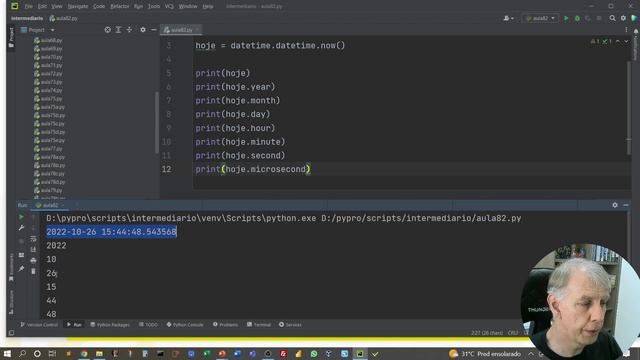The height and width of the screenshot is (360, 640).
Task: Open the Problems tool window
Action: [x=225, y=325]
